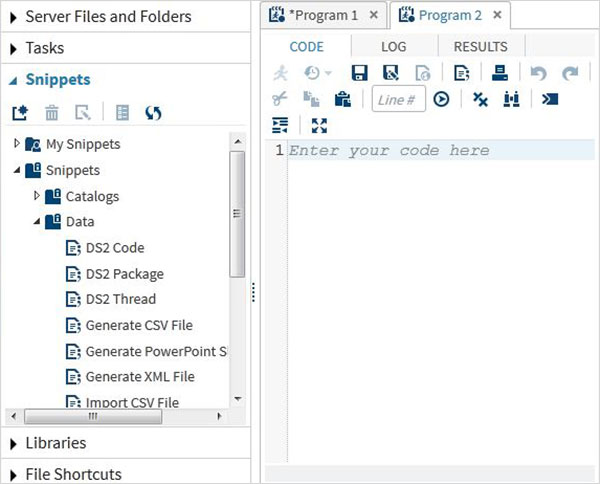The width and height of the screenshot is (600, 484).
Task: Click the Clear All Code icon
Action: [x=480, y=99]
